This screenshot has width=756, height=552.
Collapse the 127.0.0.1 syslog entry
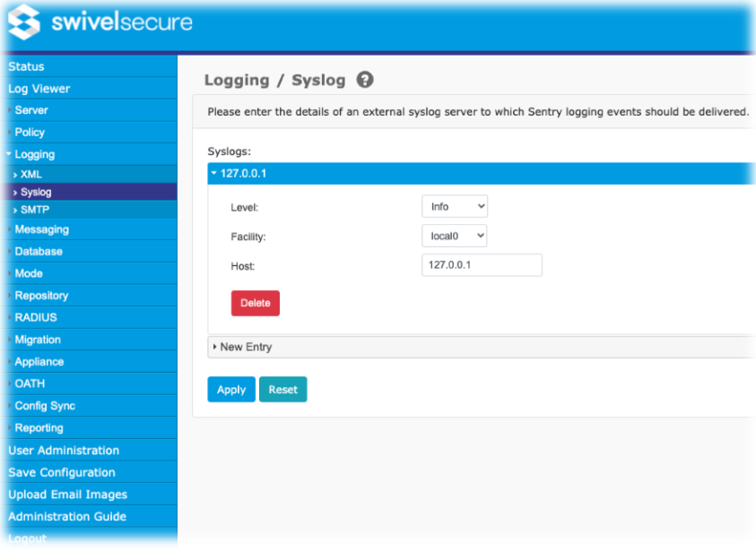tap(242, 174)
